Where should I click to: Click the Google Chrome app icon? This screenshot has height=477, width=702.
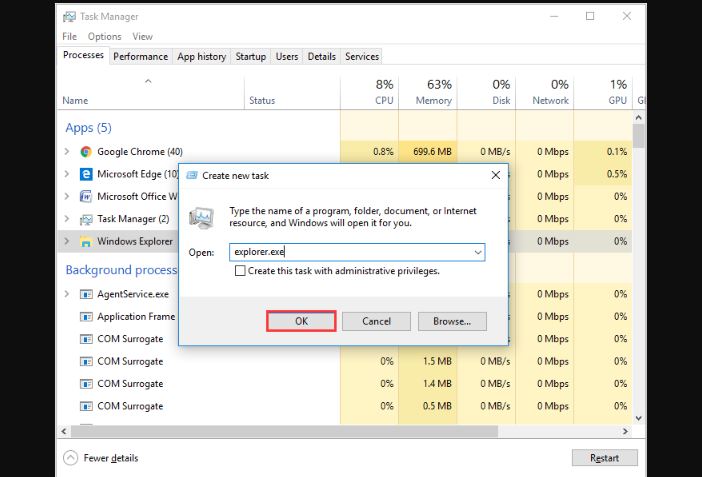point(86,152)
